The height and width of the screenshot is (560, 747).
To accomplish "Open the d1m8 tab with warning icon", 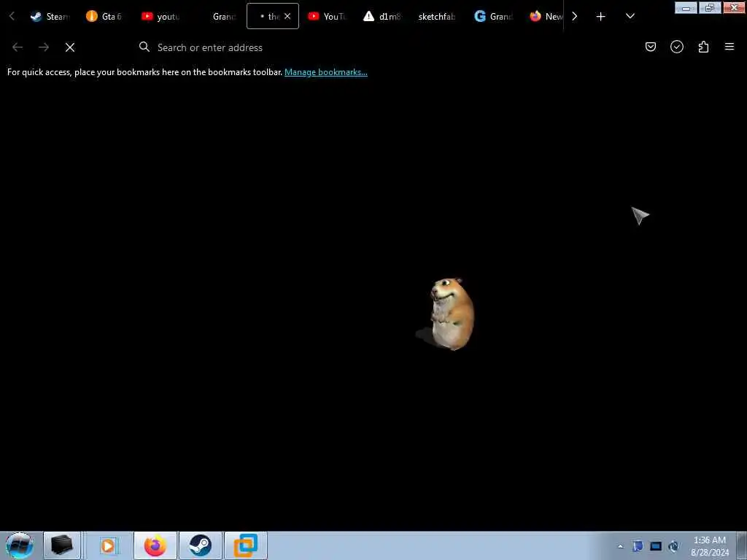I will click(x=382, y=16).
